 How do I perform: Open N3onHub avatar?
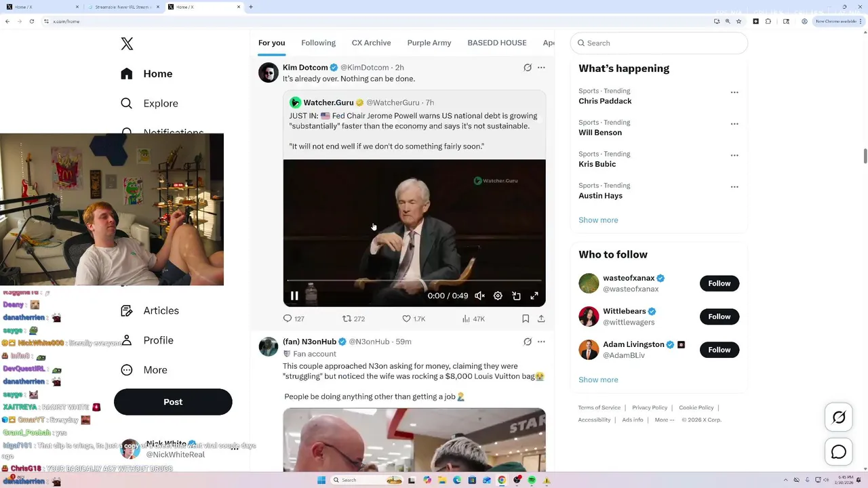[269, 346]
